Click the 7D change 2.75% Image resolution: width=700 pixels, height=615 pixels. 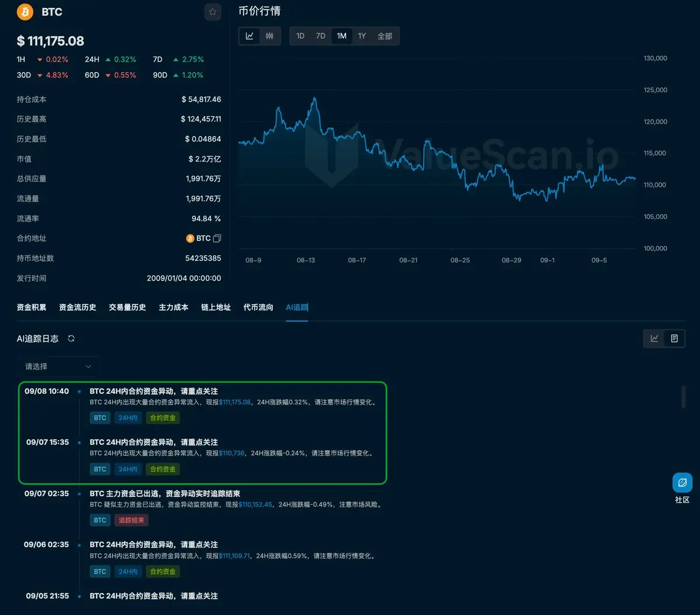(193, 60)
